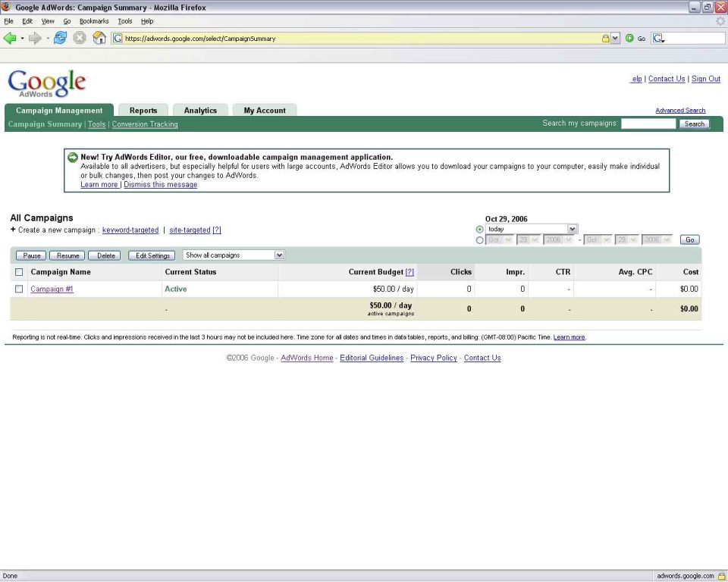Click the Active status text of Campaign #1
Image resolution: width=728 pixels, height=582 pixels.
pyautogui.click(x=176, y=289)
